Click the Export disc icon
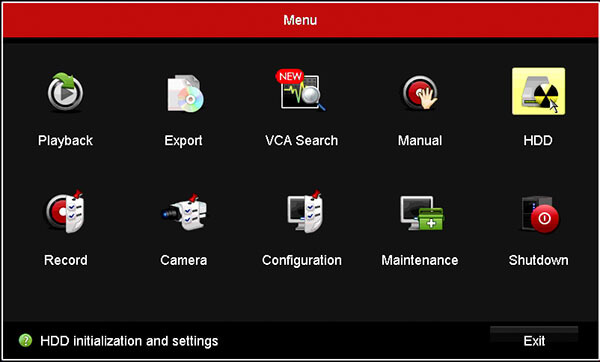Screen dimensions: 600x362 [x=185, y=94]
